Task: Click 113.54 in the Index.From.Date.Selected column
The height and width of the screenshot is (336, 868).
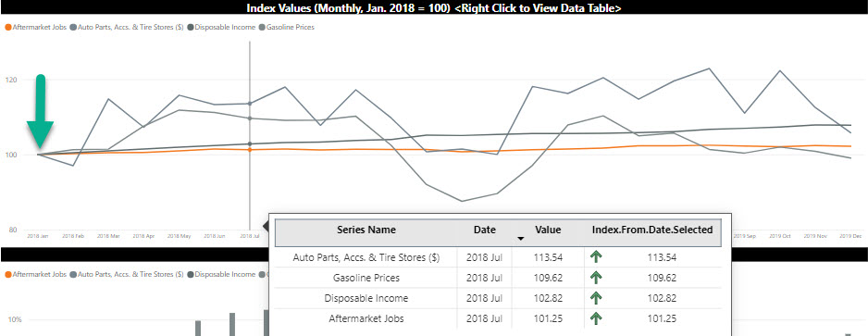Action: point(662,257)
